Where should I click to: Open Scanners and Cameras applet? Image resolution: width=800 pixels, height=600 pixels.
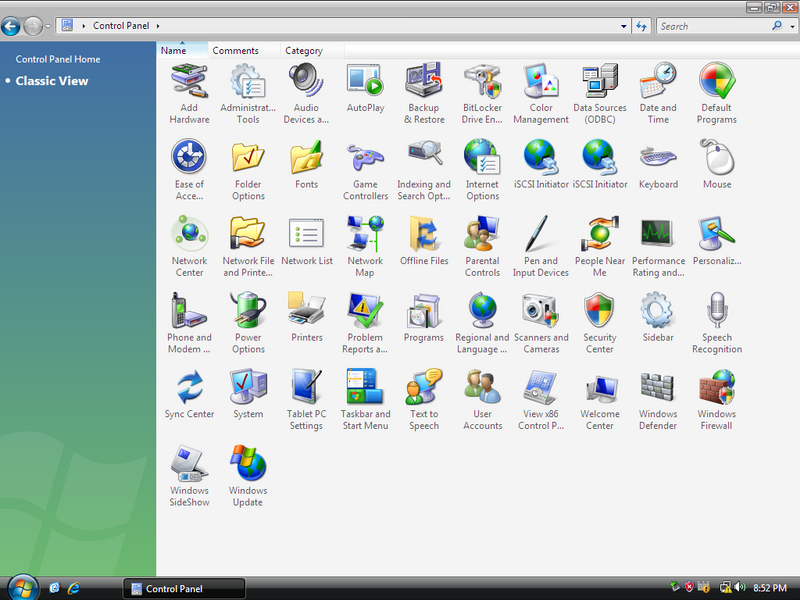pos(541,311)
